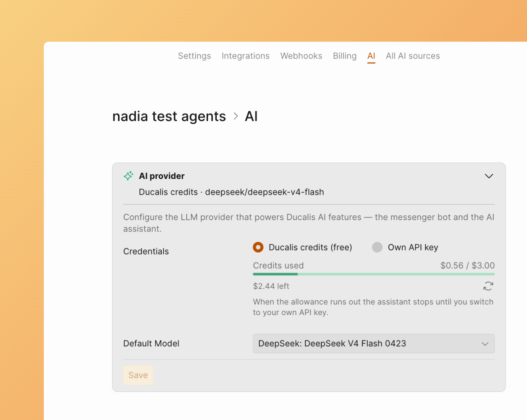Screen dimensions: 527x420
Task: Open the All AI sources tab
Action: pyautogui.click(x=413, y=56)
